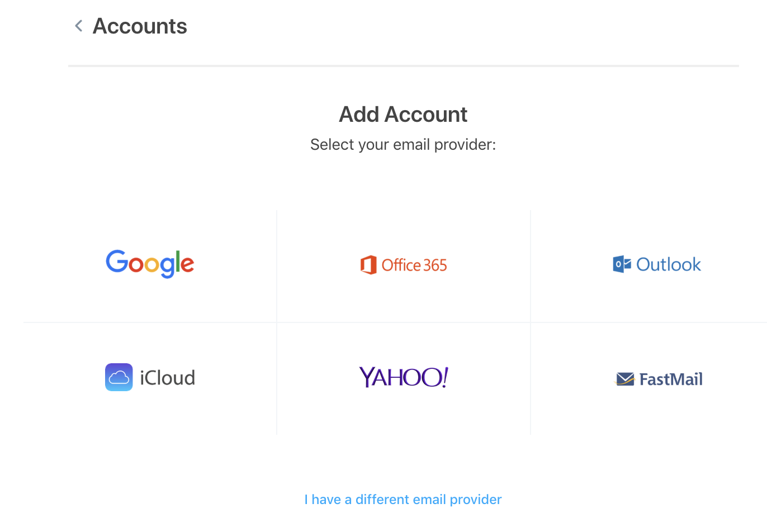Viewport: 767px width, 532px height.
Task: Select the iCloud cloud app icon
Action: pyautogui.click(x=119, y=377)
